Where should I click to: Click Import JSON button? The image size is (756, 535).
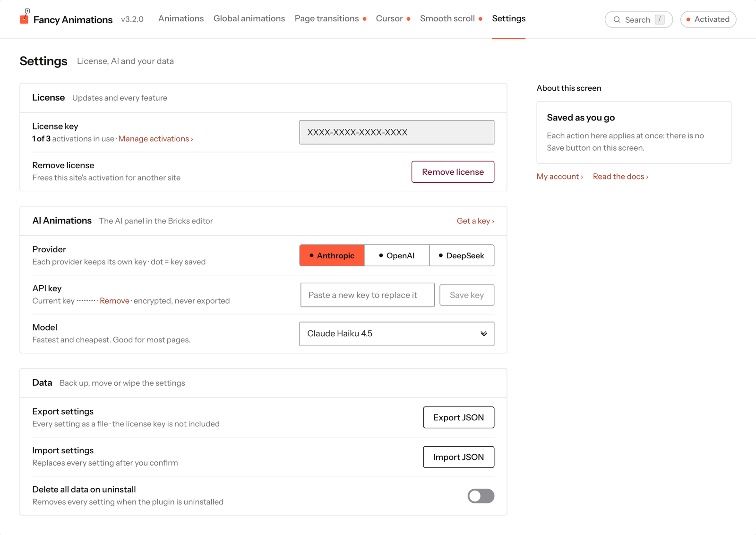pos(458,457)
